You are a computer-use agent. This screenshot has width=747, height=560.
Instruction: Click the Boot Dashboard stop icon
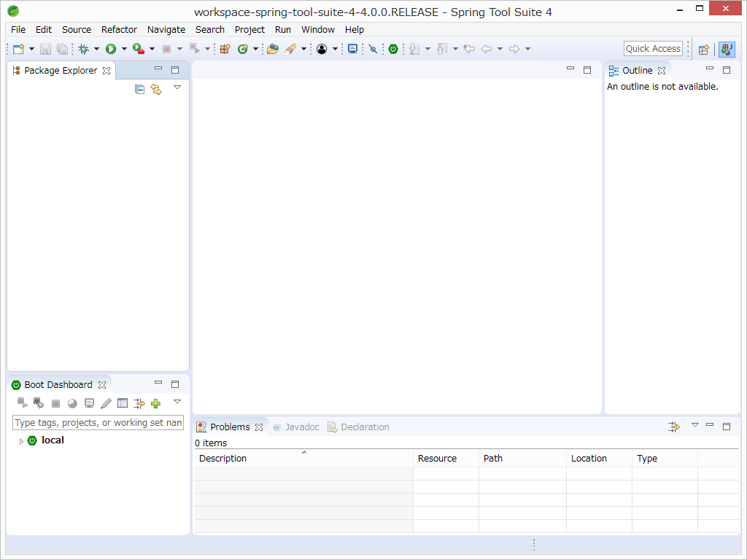(55, 404)
